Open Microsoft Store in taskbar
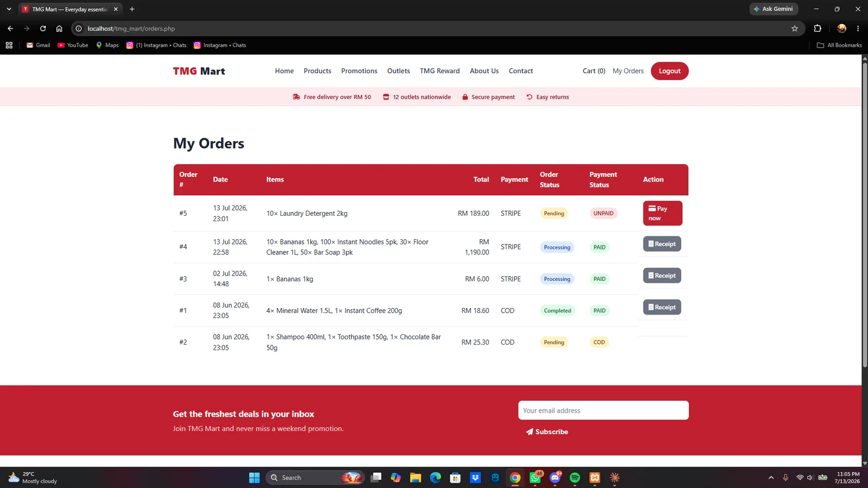 pyautogui.click(x=456, y=478)
